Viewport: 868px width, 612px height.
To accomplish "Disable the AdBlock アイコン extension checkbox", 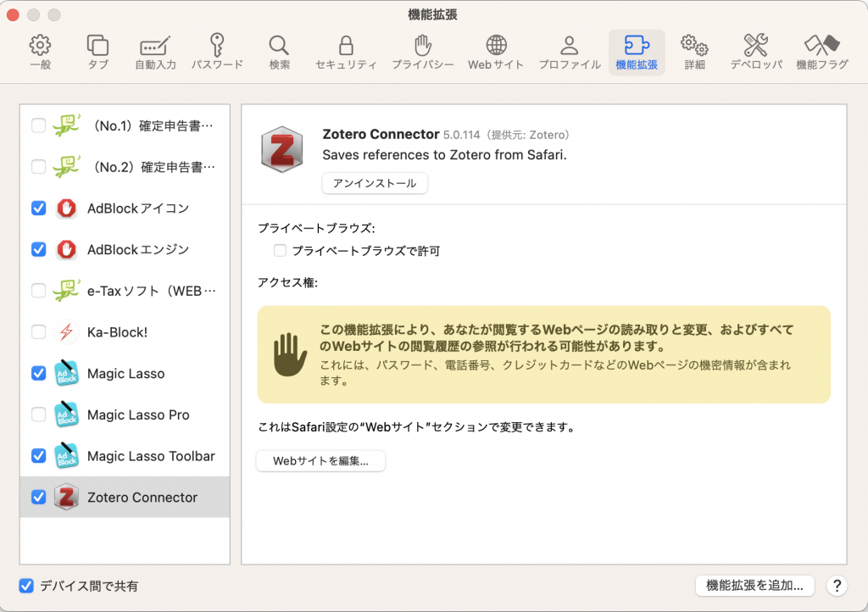I will pyautogui.click(x=39, y=208).
